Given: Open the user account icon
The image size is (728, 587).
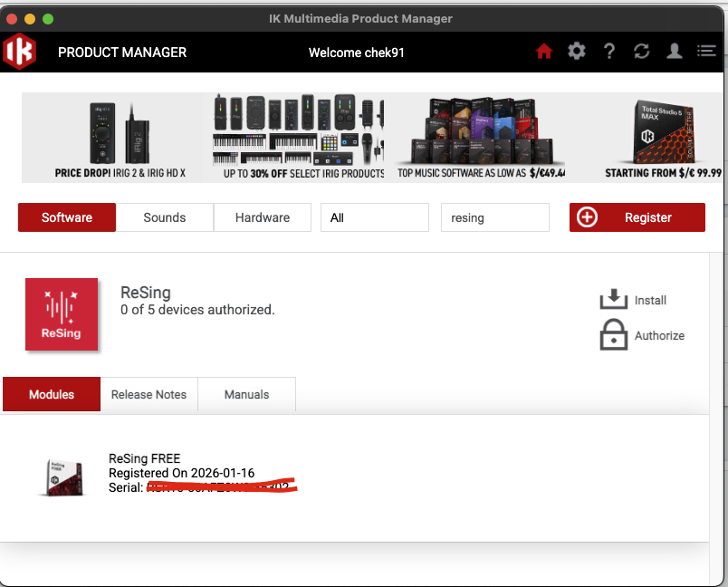Looking at the screenshot, I should 675,51.
